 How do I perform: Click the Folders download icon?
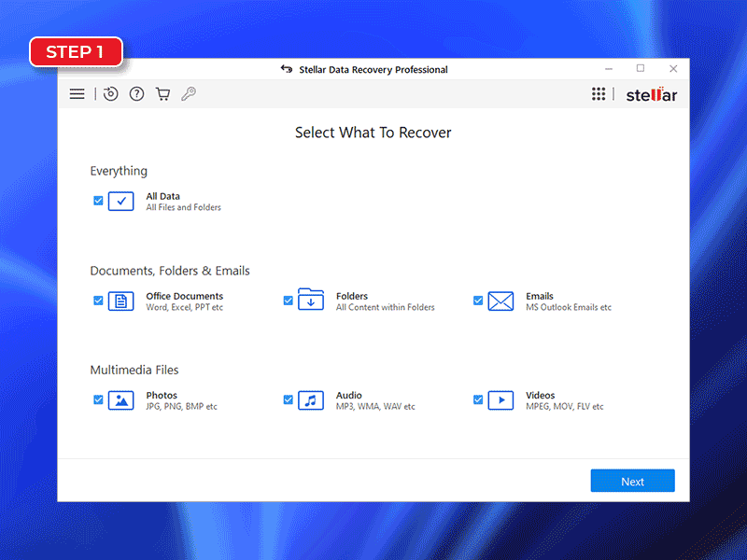point(311,300)
